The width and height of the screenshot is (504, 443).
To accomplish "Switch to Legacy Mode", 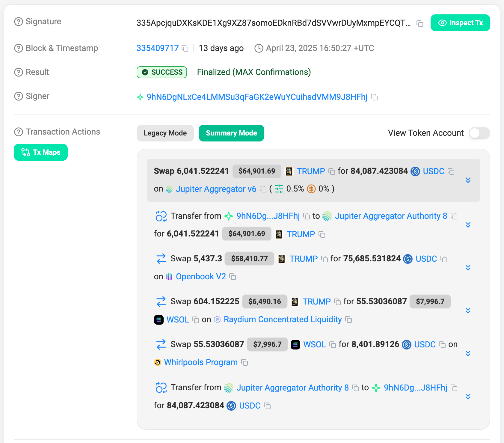I will point(165,133).
